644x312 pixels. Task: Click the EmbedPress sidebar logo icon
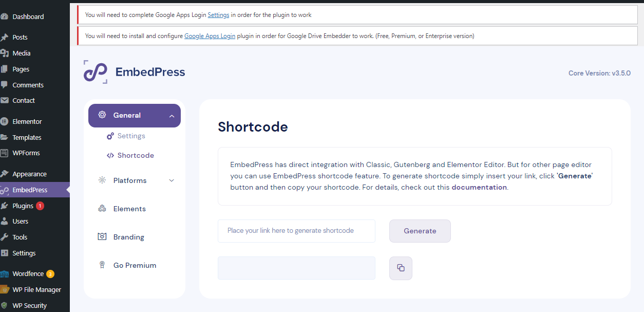[4, 190]
